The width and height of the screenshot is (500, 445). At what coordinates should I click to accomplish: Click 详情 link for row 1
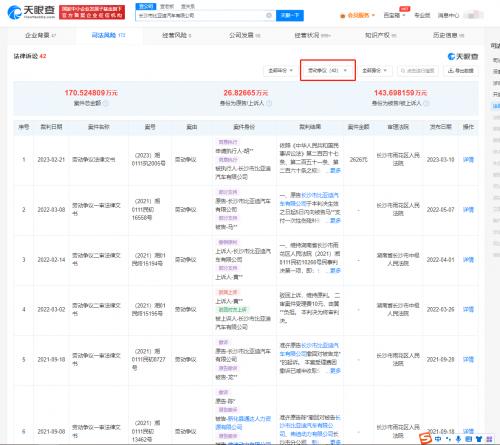point(468,160)
